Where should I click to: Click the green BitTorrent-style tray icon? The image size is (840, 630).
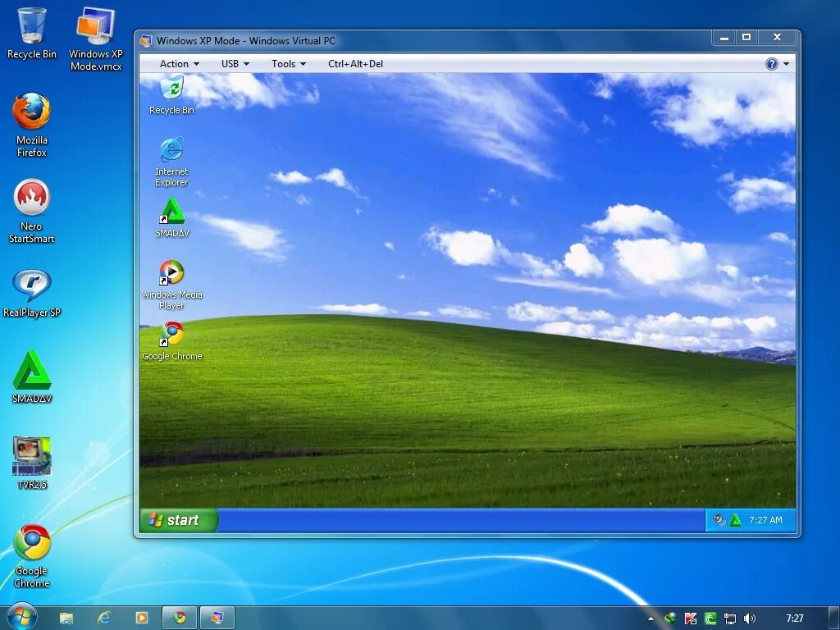tap(710, 619)
